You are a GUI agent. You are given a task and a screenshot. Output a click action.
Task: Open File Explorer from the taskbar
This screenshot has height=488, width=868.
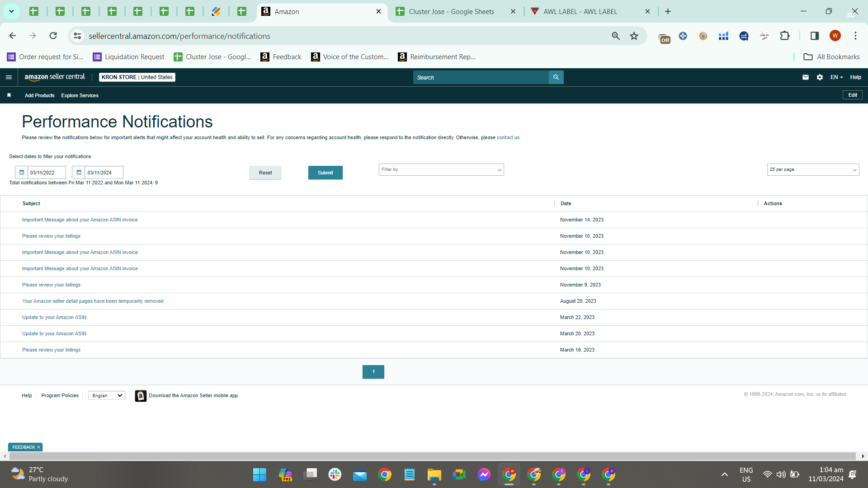tap(434, 474)
